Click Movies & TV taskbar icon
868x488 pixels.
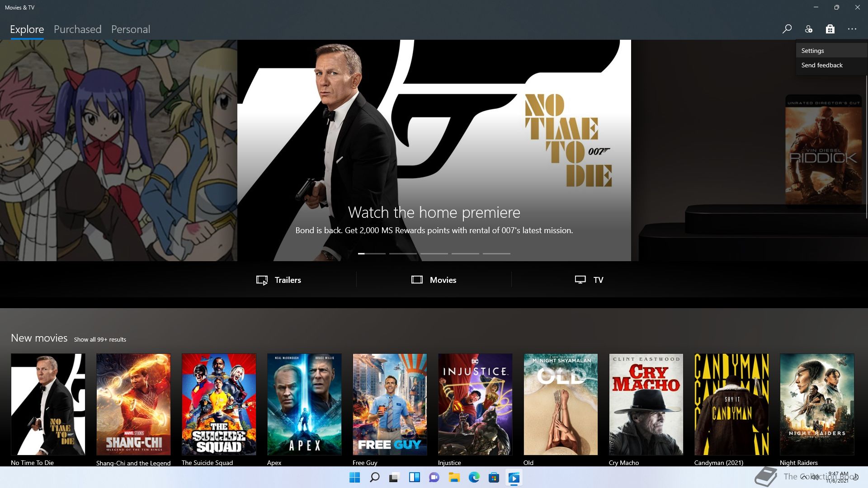click(514, 478)
